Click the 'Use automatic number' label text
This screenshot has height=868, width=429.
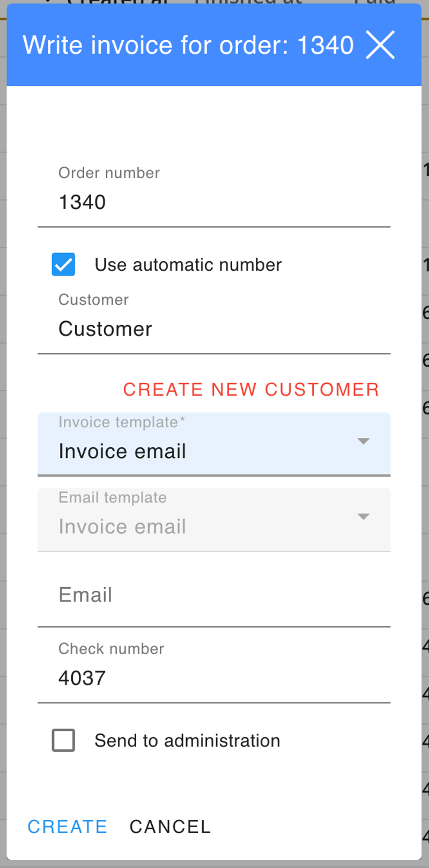[188, 265]
